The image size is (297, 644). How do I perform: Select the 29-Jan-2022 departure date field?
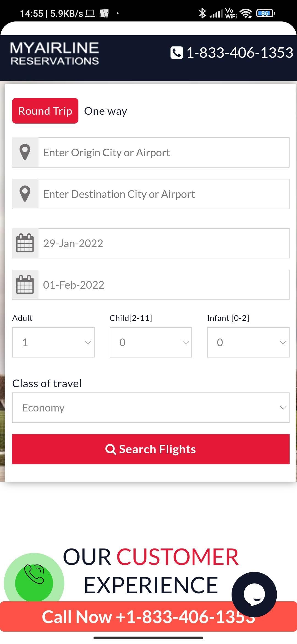pos(164,243)
